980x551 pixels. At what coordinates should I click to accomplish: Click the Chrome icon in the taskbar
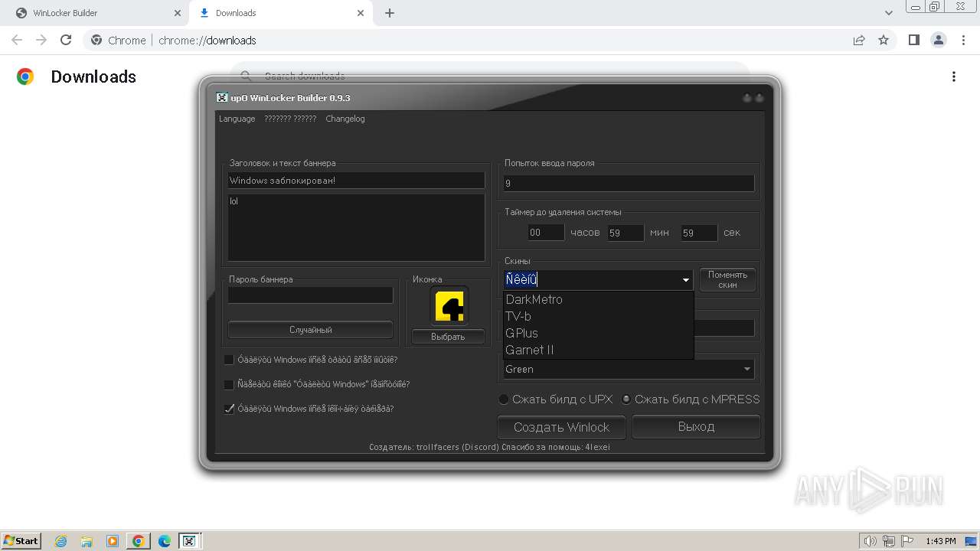(139, 541)
